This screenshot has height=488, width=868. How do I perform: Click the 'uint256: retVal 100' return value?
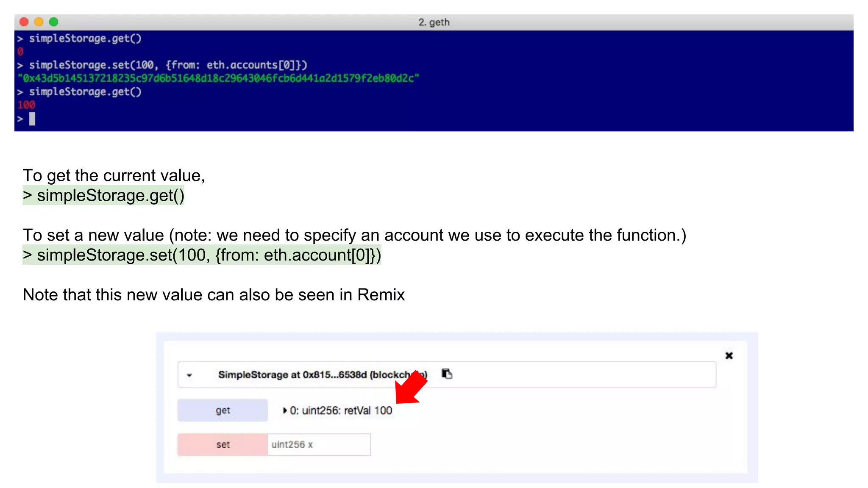click(347, 410)
